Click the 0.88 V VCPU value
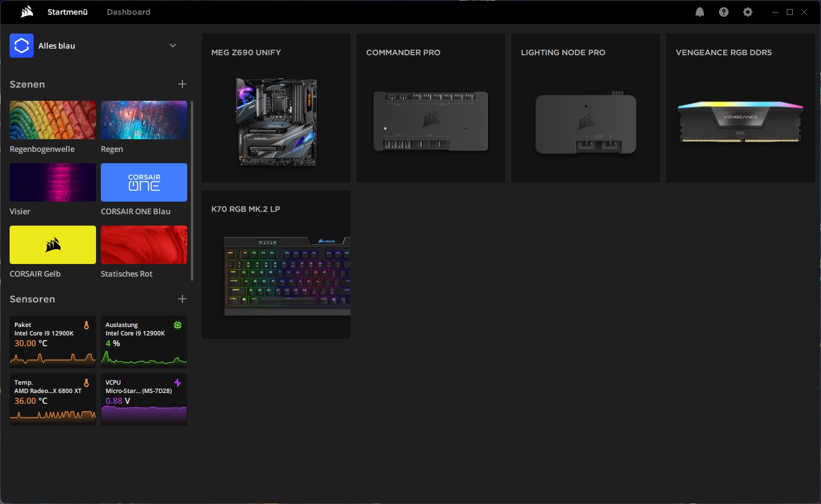This screenshot has width=821, height=504. click(118, 401)
